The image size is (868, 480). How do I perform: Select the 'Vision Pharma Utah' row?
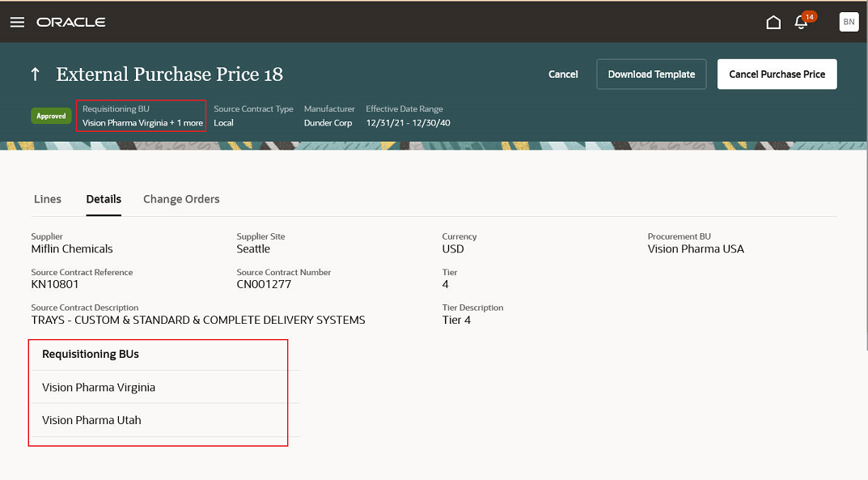point(166,420)
